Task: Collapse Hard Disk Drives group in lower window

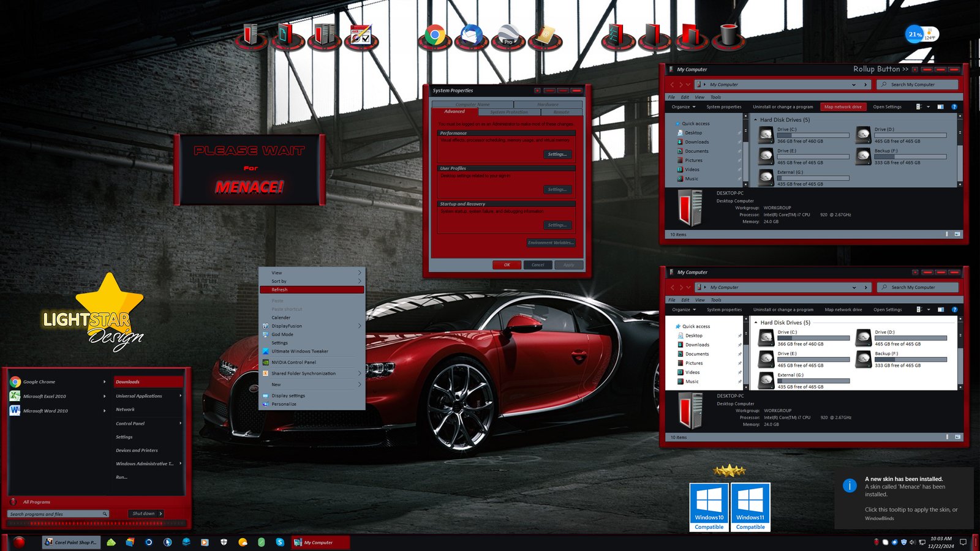Action: coord(756,323)
